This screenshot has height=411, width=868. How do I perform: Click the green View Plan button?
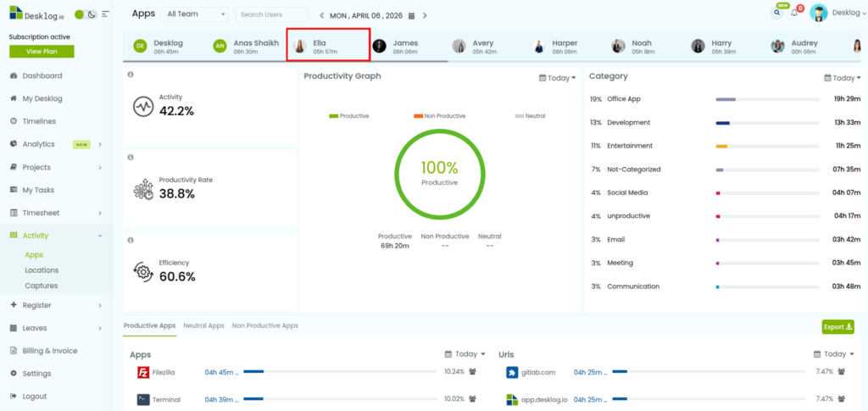tap(42, 51)
